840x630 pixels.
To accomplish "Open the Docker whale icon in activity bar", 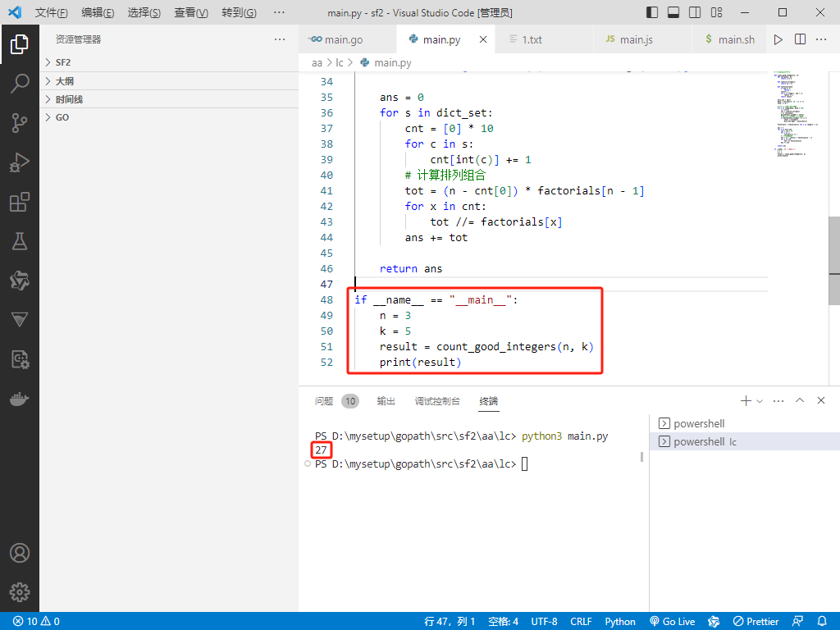I will (20, 399).
